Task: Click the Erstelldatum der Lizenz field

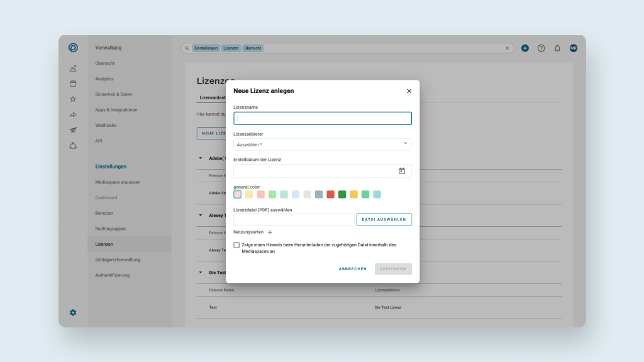Action: (x=323, y=171)
